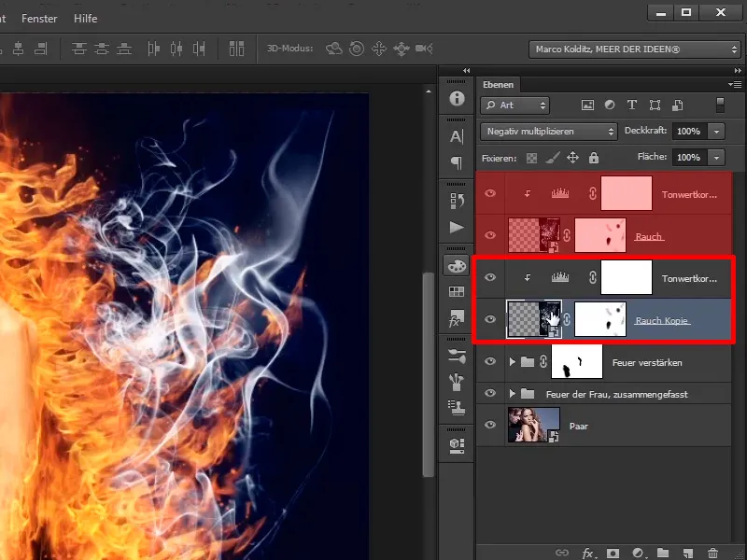The width and height of the screenshot is (747, 560).
Task: Open the Brush panel icon
Action: pos(457,382)
